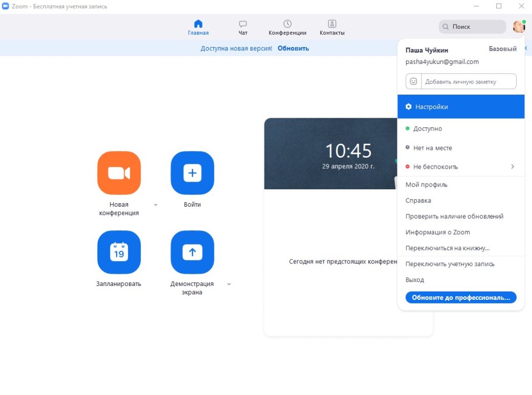Click the Обновите до профессиональ... button
The width and height of the screenshot is (532, 395).
[461, 298]
